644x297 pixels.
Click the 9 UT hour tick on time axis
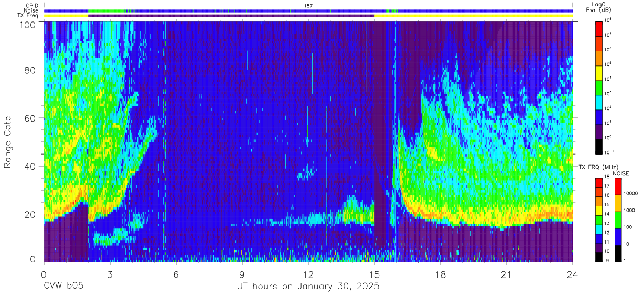pos(242,274)
